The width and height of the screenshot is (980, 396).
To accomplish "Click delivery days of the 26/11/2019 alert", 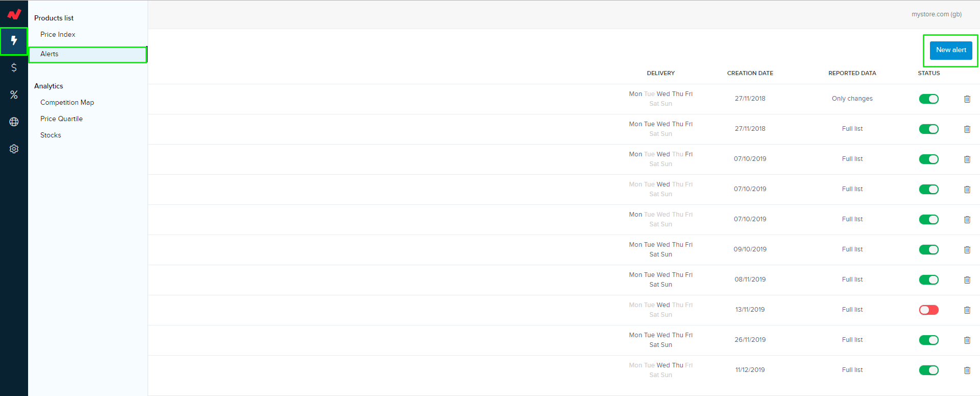I will point(661,340).
